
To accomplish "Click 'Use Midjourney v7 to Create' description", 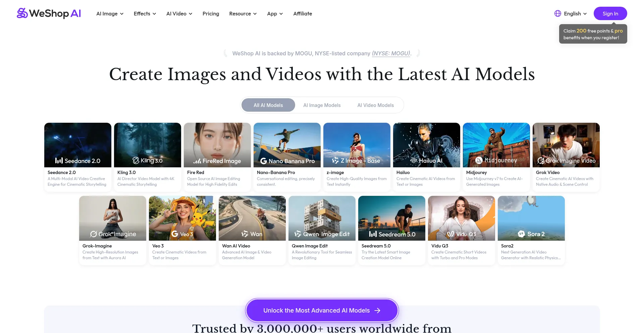I will point(494,181).
